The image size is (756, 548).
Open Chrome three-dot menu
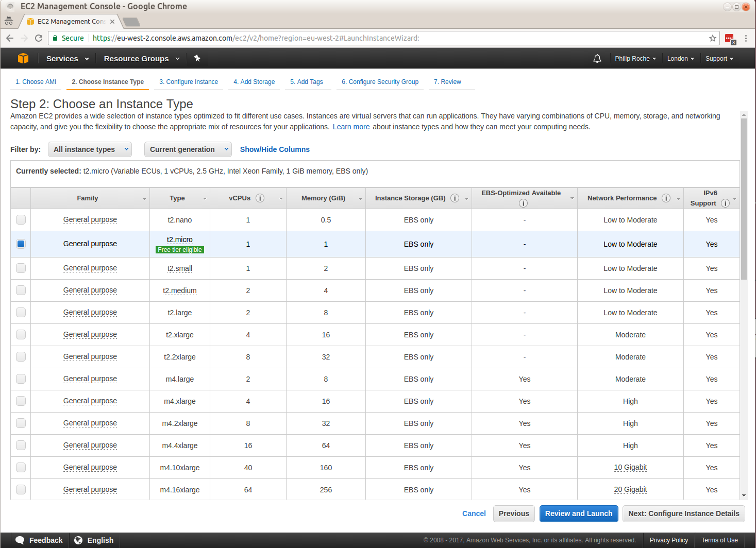pyautogui.click(x=746, y=38)
